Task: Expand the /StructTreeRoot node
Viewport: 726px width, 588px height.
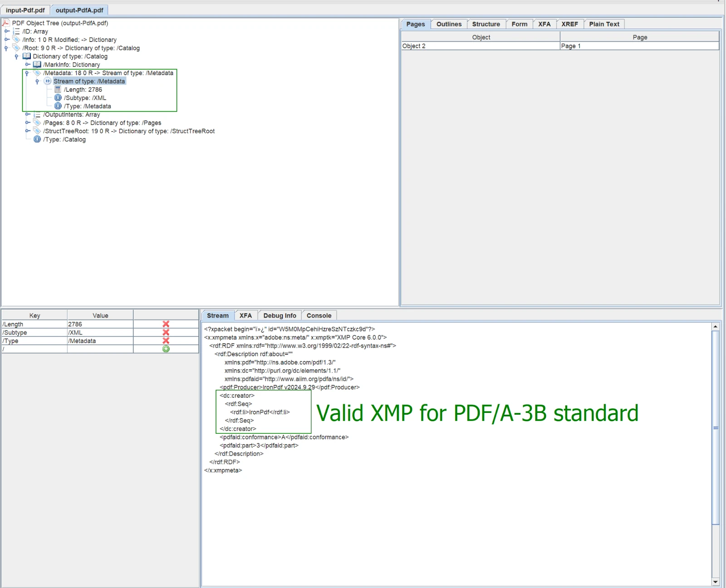Action: pos(28,131)
